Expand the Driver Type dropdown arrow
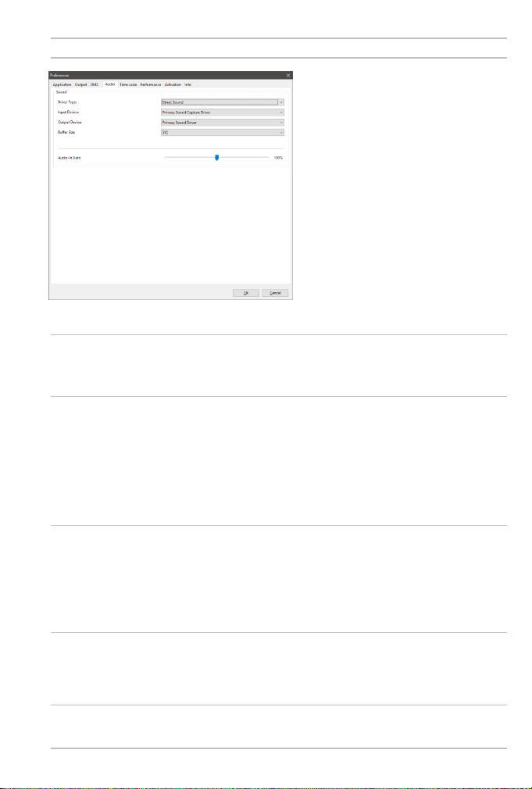 [281, 102]
